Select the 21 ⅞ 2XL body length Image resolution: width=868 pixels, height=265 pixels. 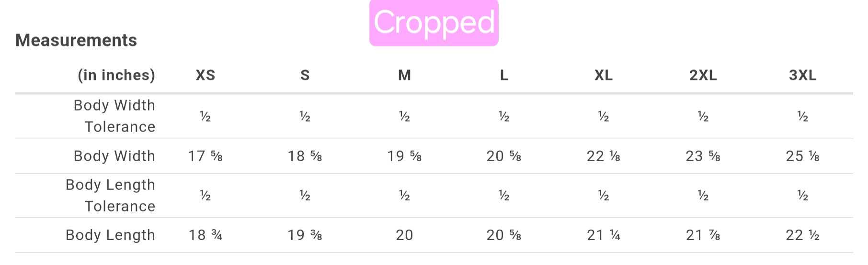point(703,235)
